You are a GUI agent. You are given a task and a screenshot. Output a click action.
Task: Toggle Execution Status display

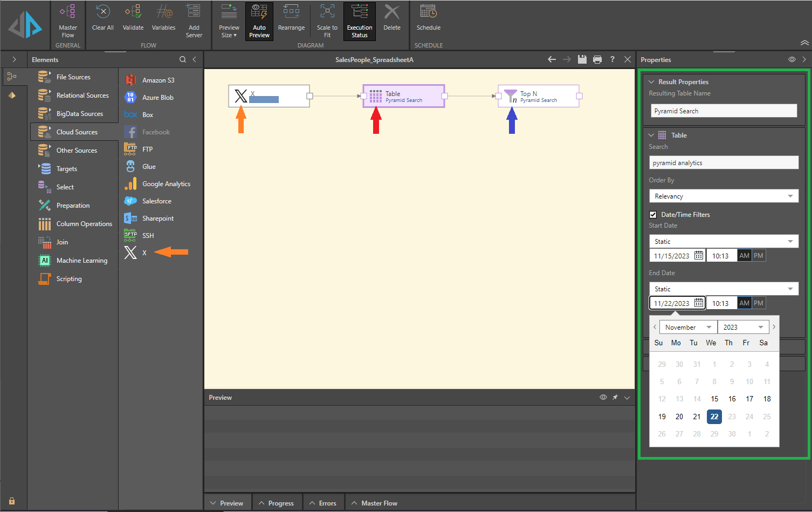coord(359,22)
